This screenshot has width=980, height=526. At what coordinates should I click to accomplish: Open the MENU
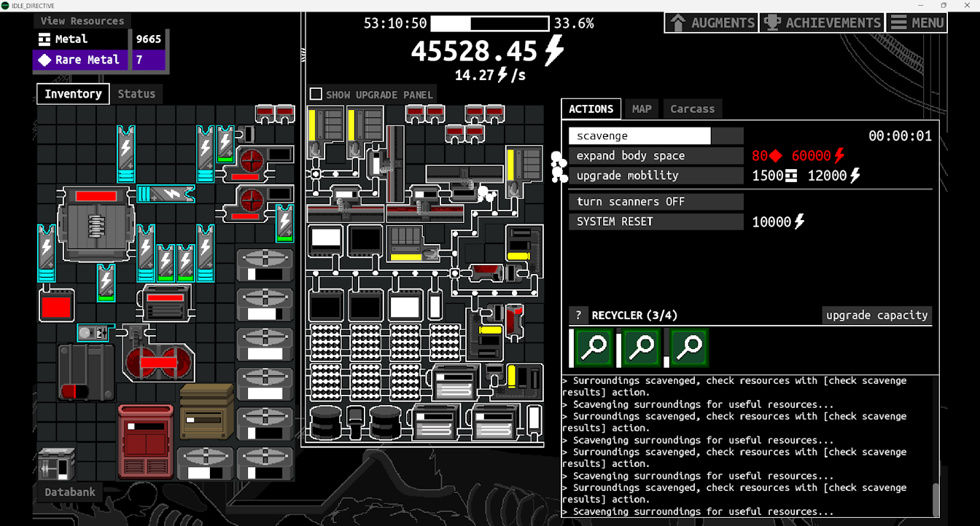(917, 23)
